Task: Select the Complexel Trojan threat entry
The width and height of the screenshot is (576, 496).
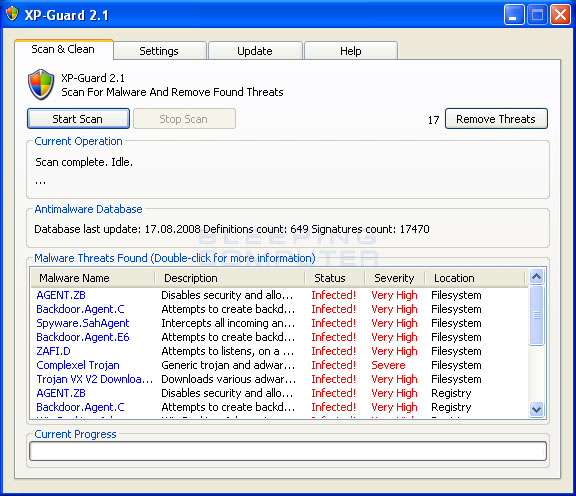Action: tap(78, 365)
